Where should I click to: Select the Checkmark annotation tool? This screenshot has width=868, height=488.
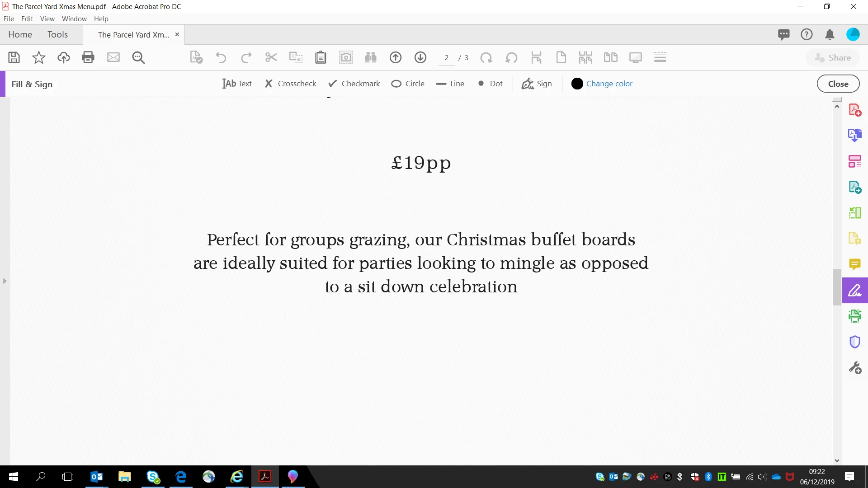coord(354,84)
